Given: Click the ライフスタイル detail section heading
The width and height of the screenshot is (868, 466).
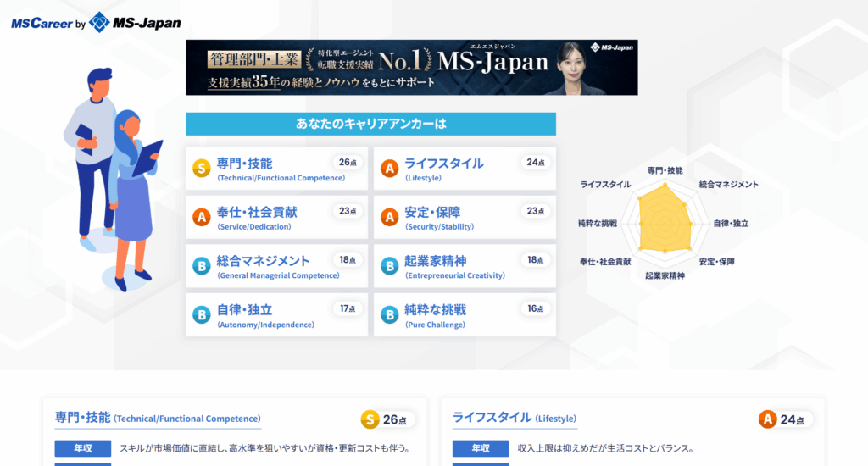Looking at the screenshot, I should pos(515,418).
